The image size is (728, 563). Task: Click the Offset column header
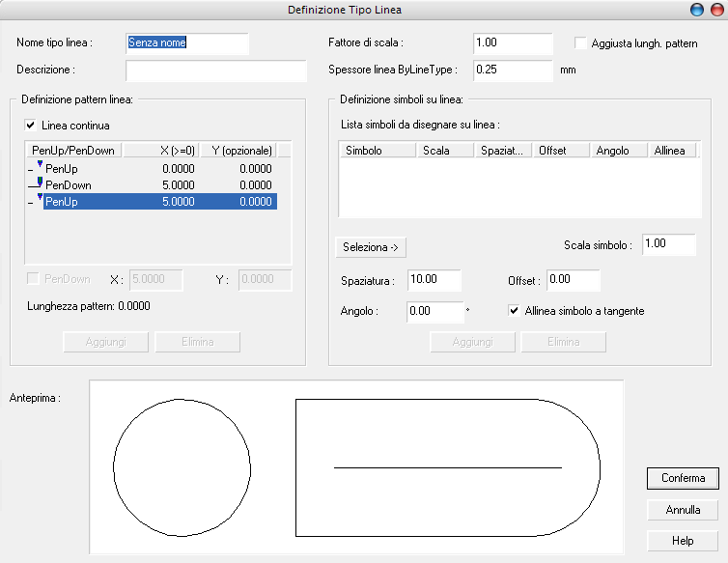pyautogui.click(x=561, y=151)
